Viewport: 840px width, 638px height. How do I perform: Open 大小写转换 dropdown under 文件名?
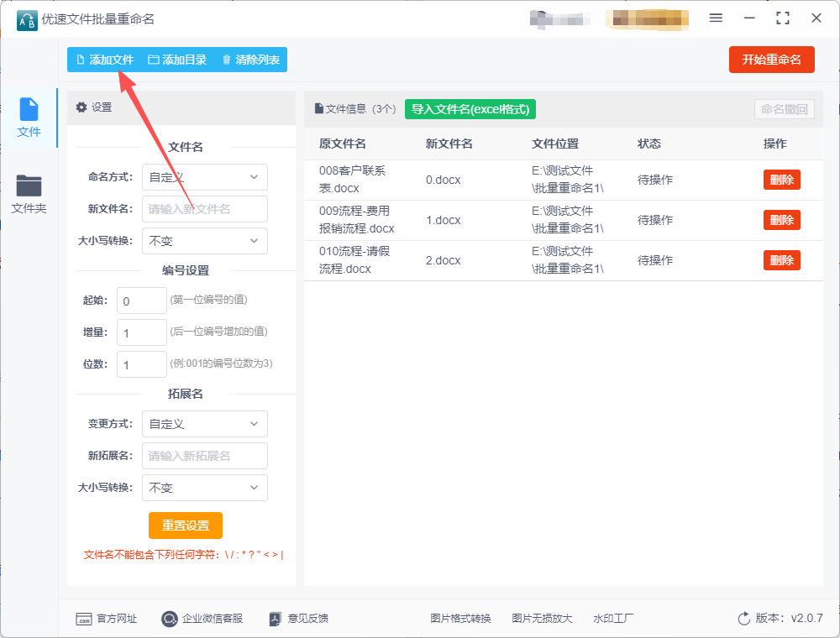tap(205, 241)
